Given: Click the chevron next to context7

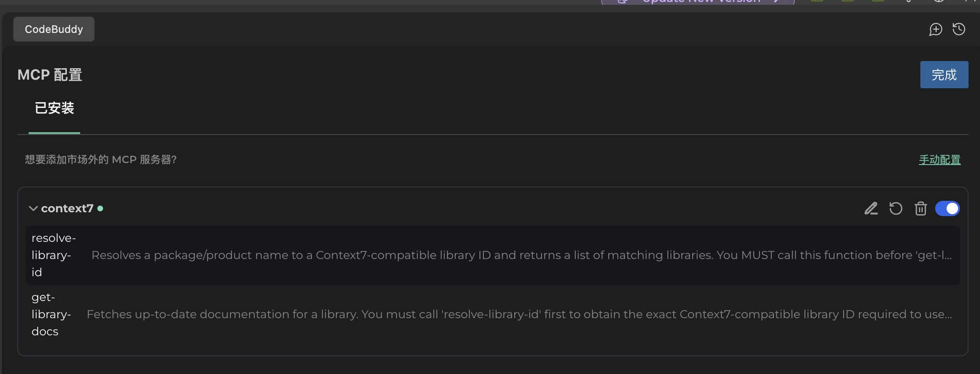Looking at the screenshot, I should (33, 208).
